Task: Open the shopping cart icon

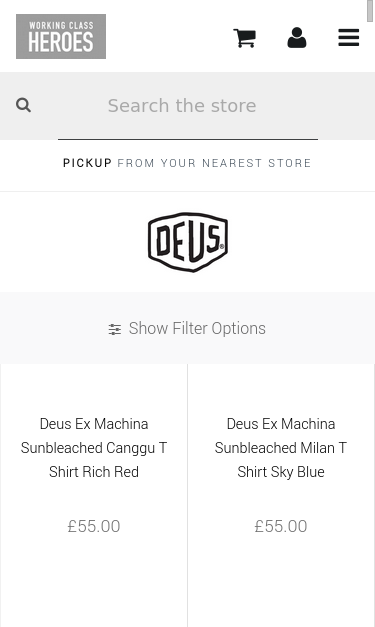Action: (245, 38)
